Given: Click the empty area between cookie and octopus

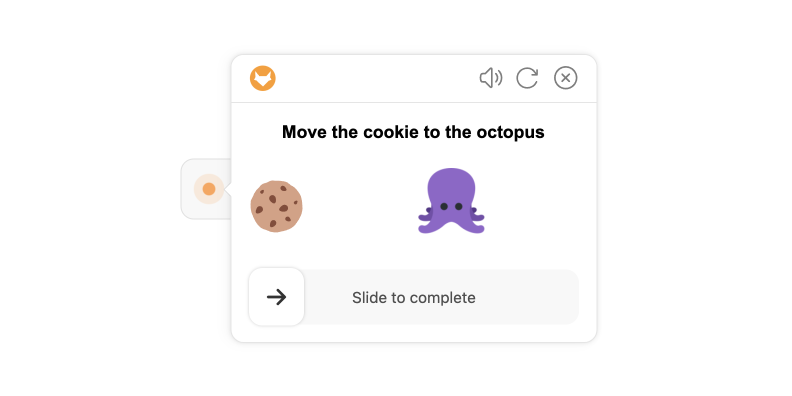Looking at the screenshot, I should [360, 206].
